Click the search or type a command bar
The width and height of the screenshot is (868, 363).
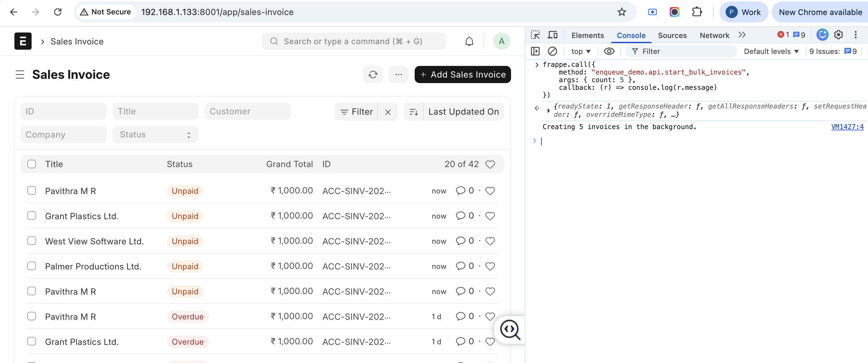(x=354, y=41)
